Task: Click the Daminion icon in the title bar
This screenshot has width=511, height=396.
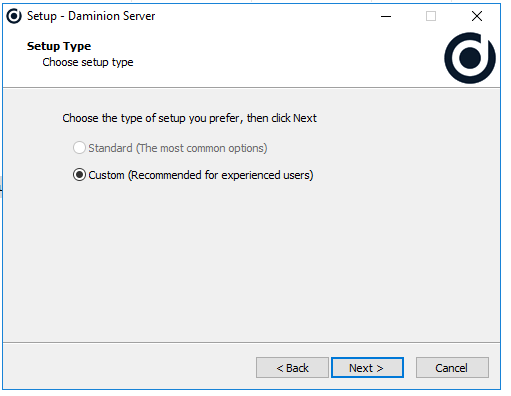Action: 14,16
